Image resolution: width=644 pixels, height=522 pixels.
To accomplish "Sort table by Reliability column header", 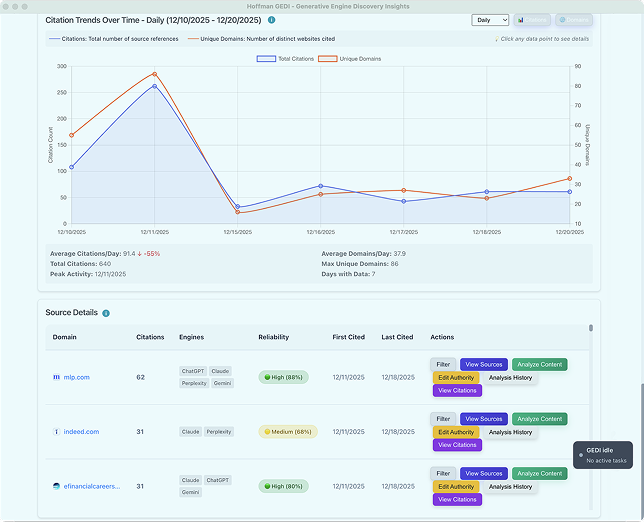I will [x=274, y=337].
